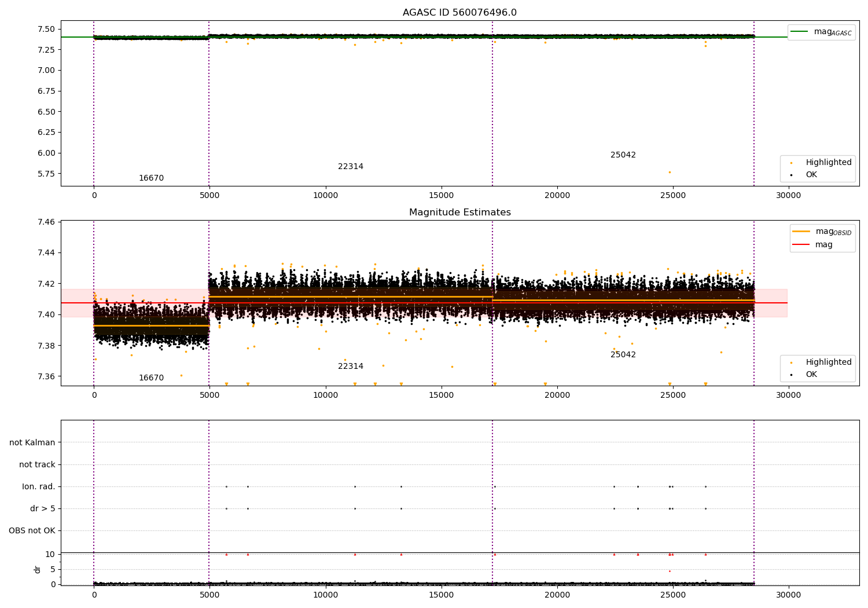Click the 6.25 y-axis tick label
Image resolution: width=868 pixels, height=608 pixels.
coord(46,132)
